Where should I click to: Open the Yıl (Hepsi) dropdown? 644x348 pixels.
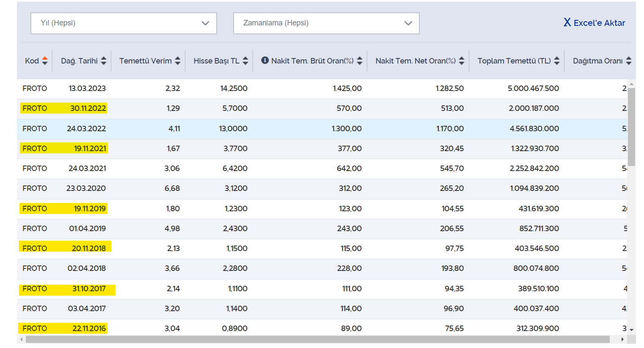click(124, 23)
